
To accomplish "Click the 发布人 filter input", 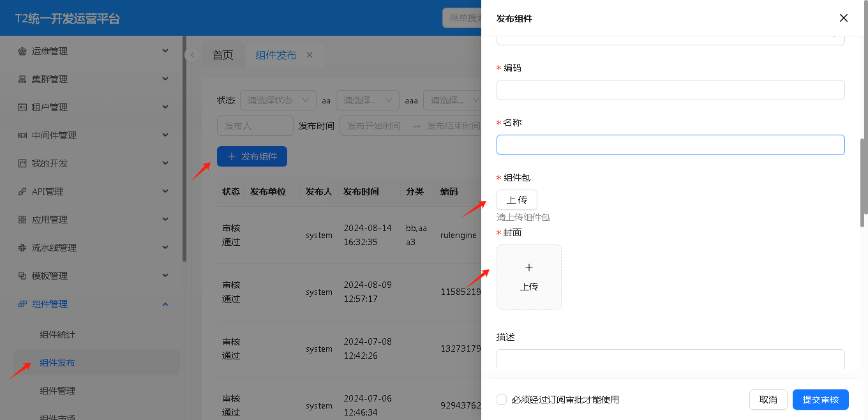I will [x=255, y=126].
